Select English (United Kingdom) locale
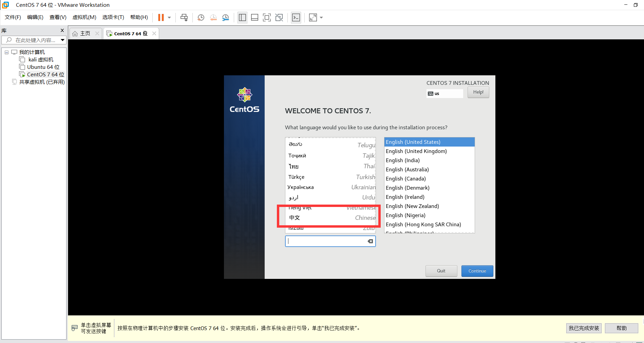The image size is (644, 343). click(429, 151)
